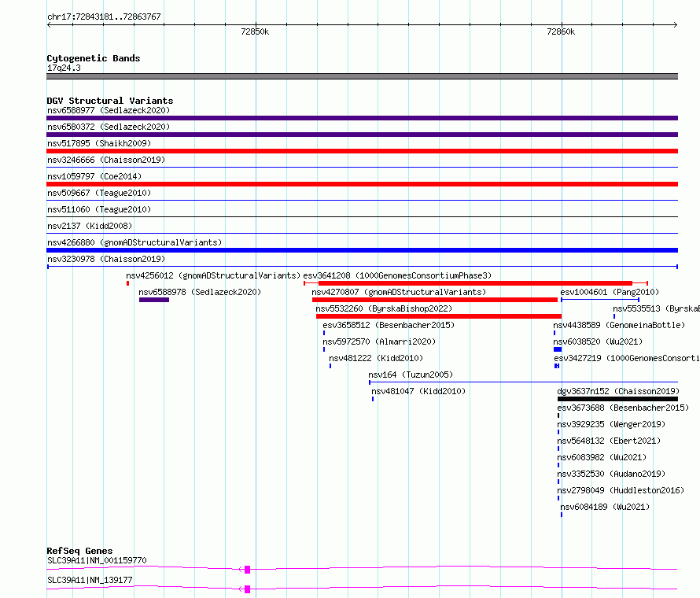The image size is (700, 598).
Task: Click nsv5532260 (ByrskaBishop2022) label
Action: coord(384,308)
